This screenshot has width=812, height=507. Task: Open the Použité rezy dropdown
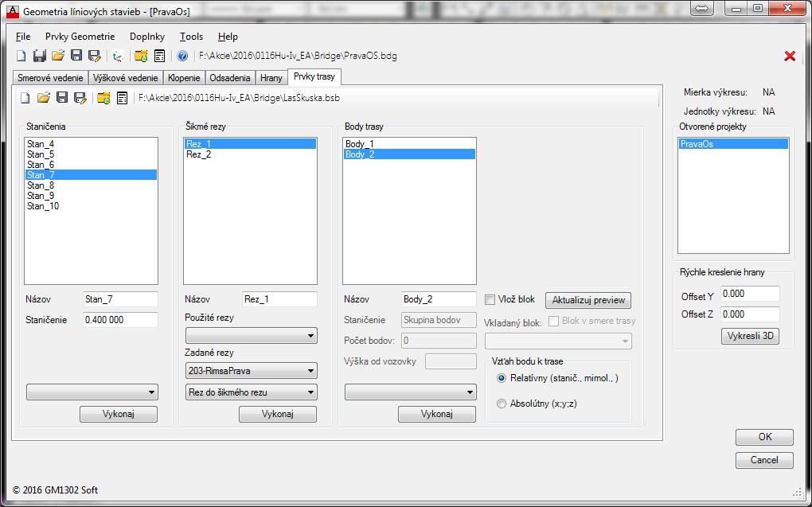tap(250, 337)
